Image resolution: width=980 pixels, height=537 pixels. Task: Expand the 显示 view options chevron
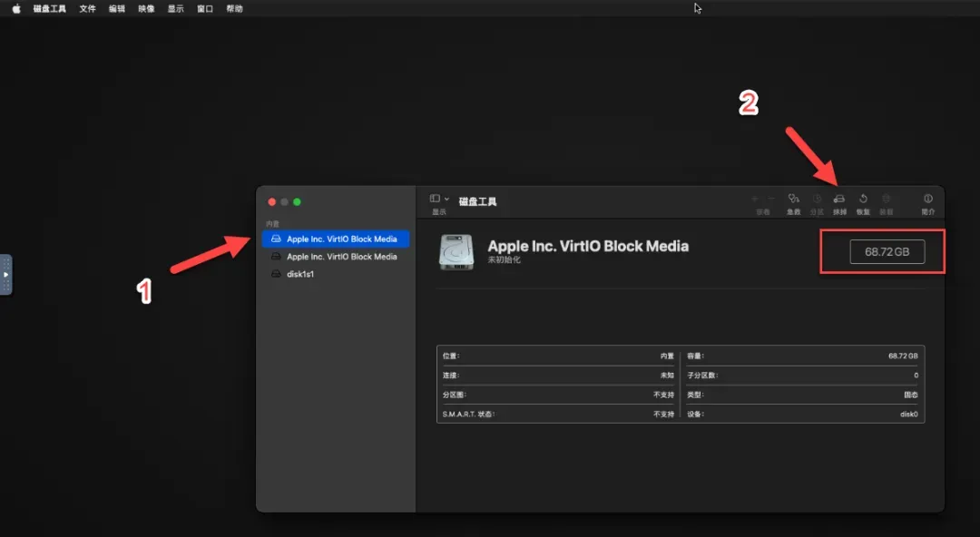coord(446,199)
